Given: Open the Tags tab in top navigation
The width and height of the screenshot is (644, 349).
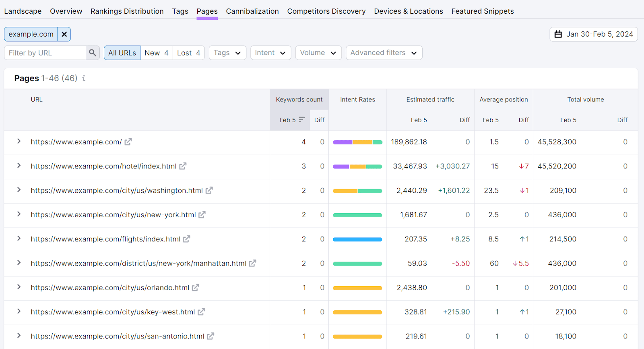Looking at the screenshot, I should (x=180, y=11).
